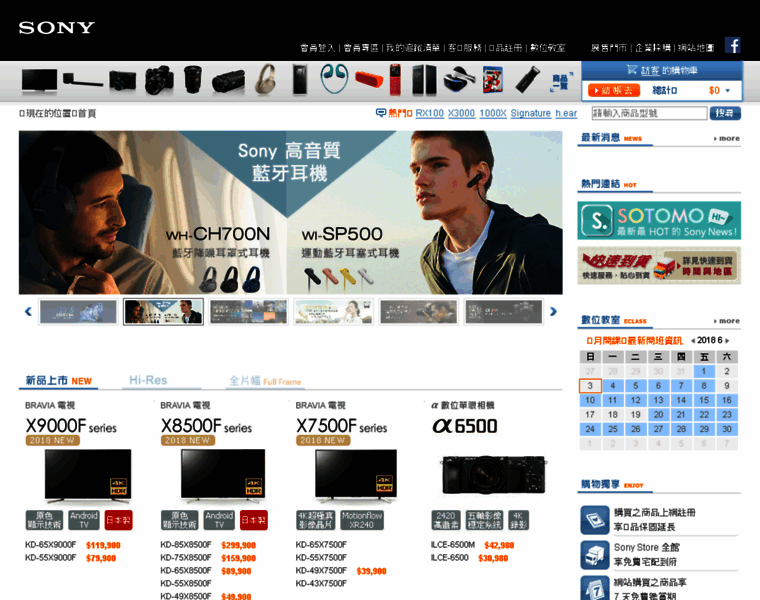760x600 pixels.
Task: Click the product model search input field
Action: [x=649, y=113]
